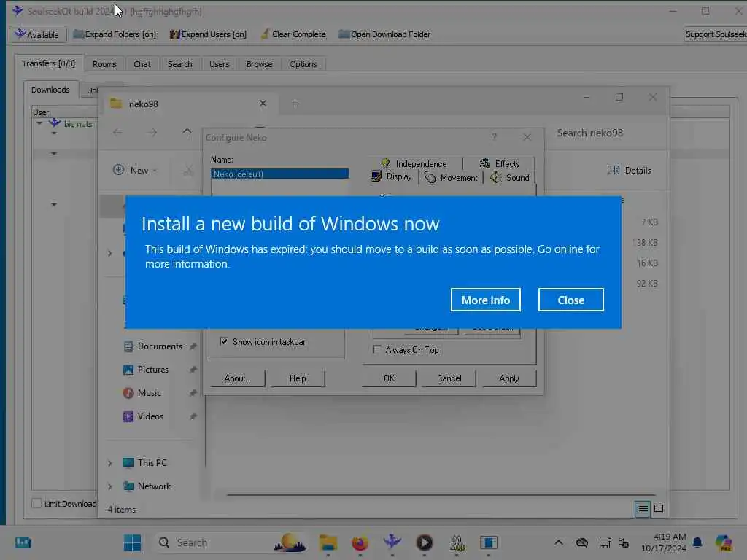Open Music in File Explorer sidebar

coord(149,393)
